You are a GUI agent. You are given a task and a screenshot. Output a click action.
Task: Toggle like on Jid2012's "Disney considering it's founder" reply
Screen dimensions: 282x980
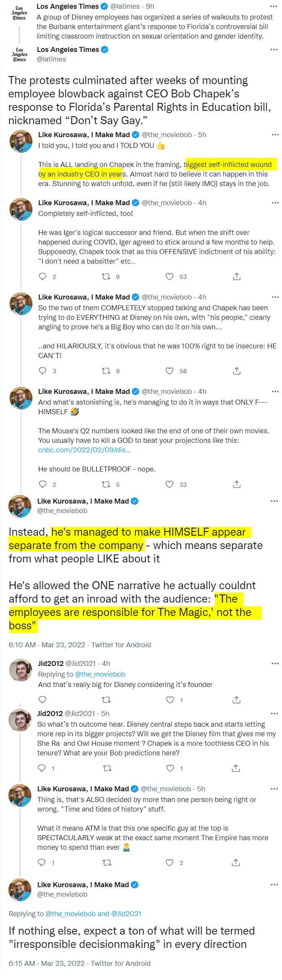coord(170,700)
